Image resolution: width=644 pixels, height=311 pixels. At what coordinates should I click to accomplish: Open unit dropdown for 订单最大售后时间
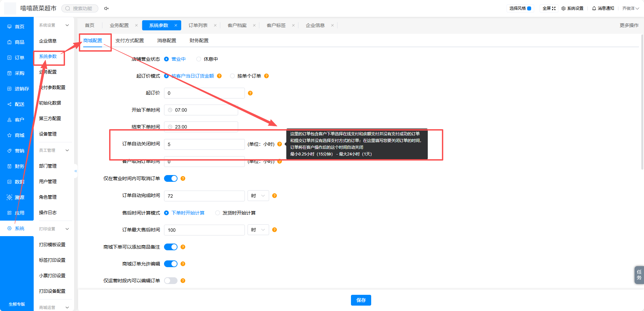tap(258, 230)
